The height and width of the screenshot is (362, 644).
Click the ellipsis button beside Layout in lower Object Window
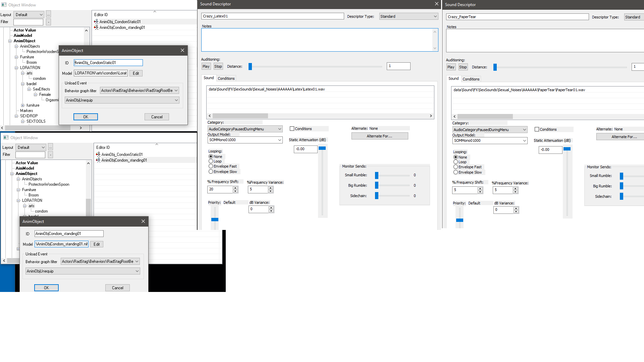point(51,147)
